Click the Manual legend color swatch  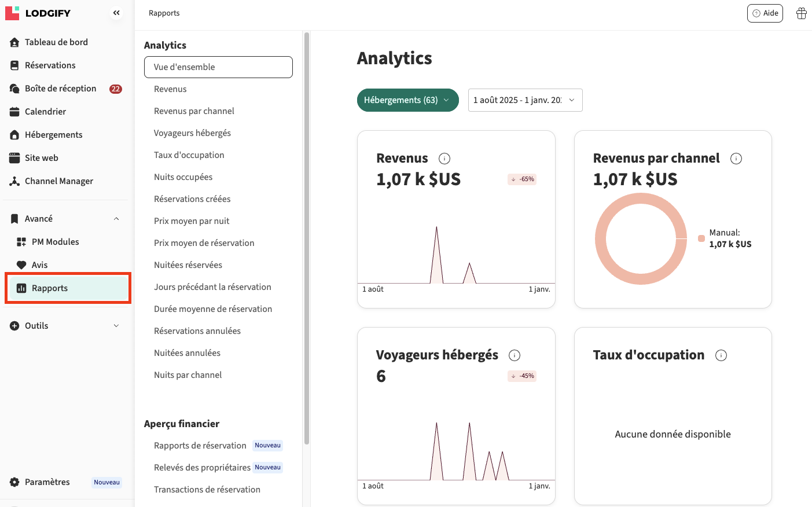pyautogui.click(x=701, y=238)
